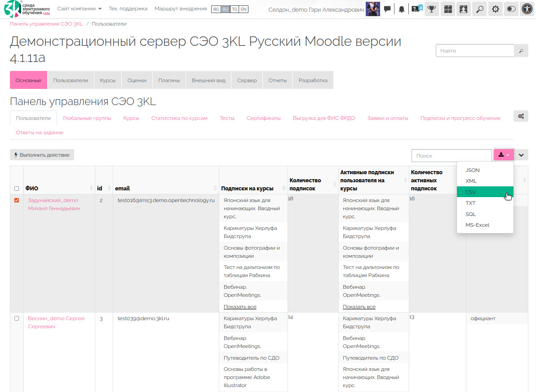Open the Курсы admin tab
The width and height of the screenshot is (536, 392).
(x=108, y=80)
